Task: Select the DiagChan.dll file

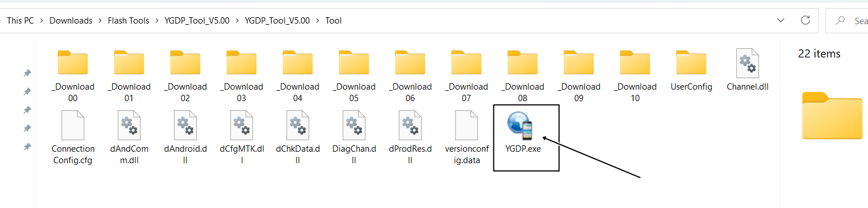Action: 354,137
